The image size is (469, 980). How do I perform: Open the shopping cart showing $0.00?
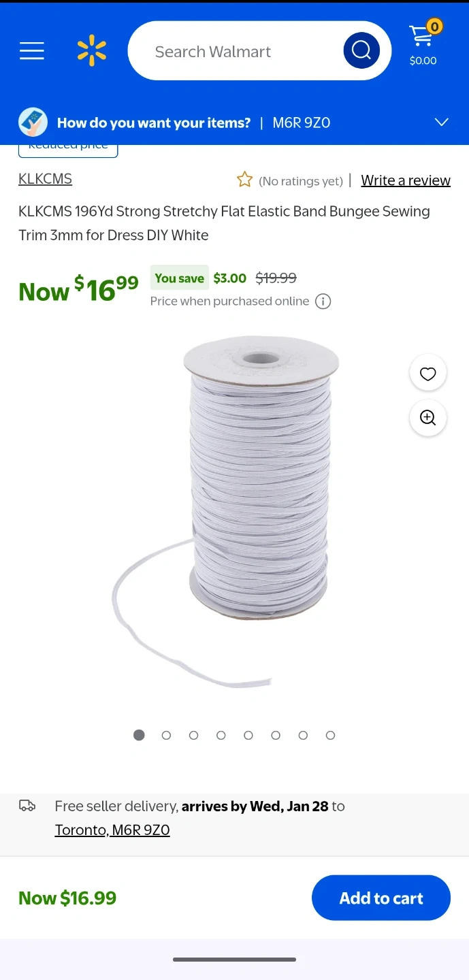point(424,44)
